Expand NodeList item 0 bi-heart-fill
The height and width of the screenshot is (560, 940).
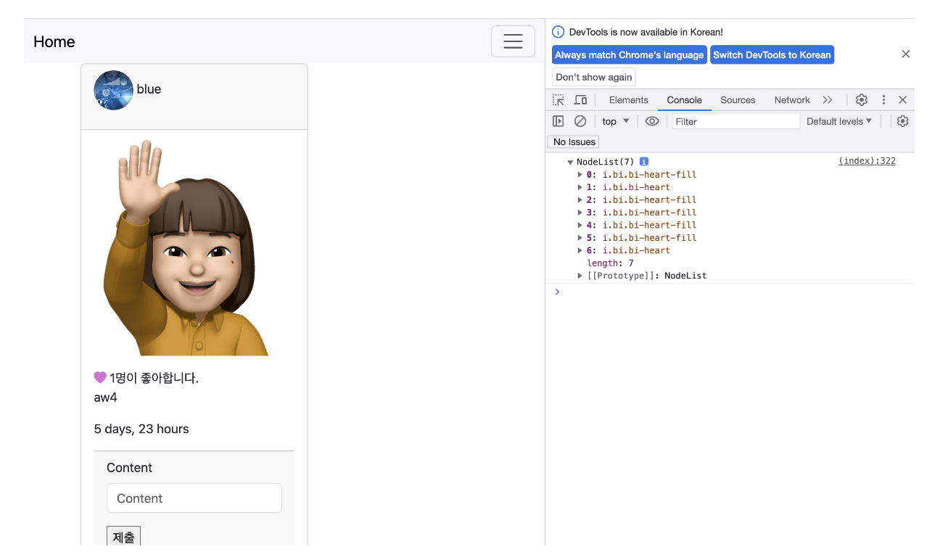pyautogui.click(x=580, y=175)
